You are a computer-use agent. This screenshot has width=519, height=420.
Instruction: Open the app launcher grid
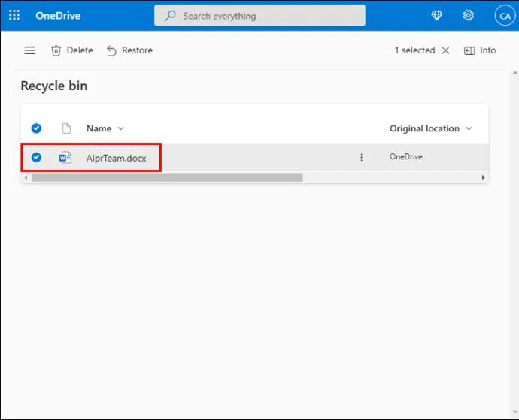coord(14,15)
